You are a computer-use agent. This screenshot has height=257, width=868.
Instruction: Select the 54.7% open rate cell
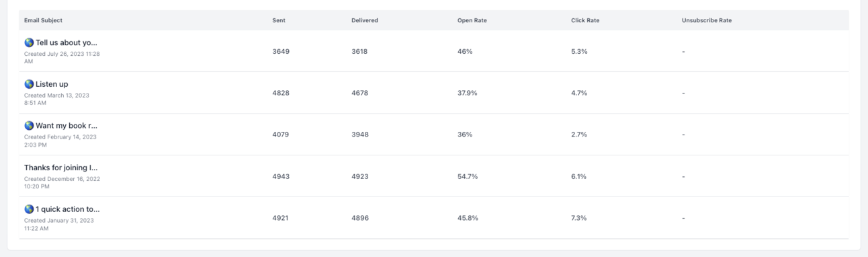(x=468, y=176)
